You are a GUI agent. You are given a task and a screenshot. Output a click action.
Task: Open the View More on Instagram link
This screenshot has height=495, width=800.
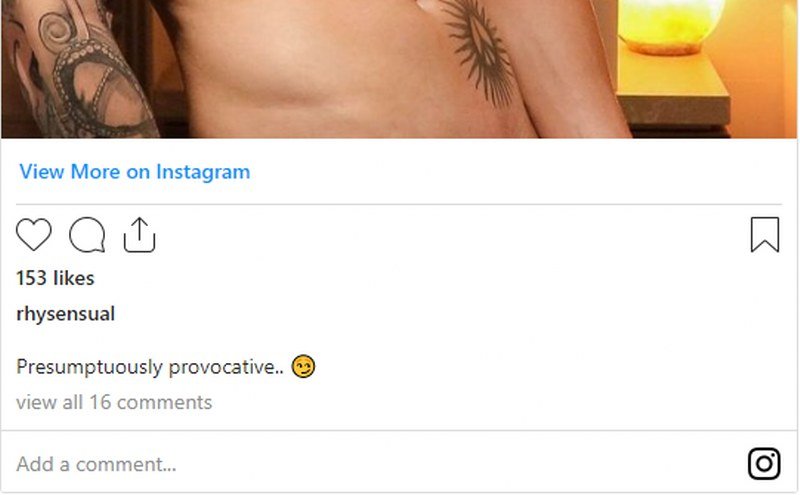[x=135, y=171]
